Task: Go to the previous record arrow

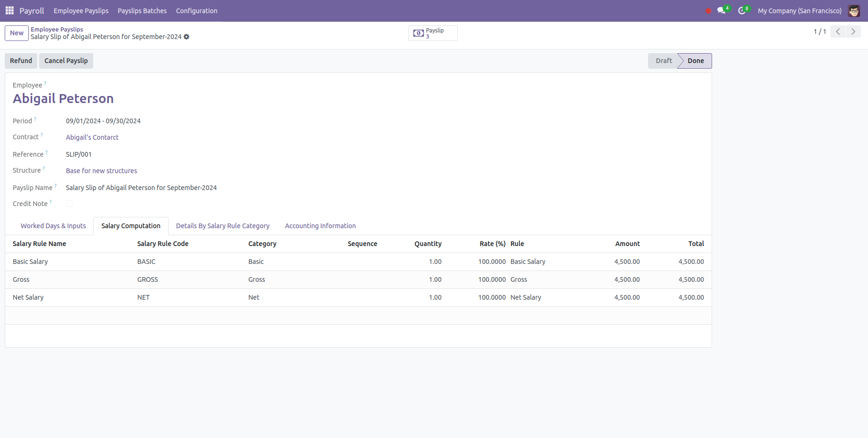Action: point(838,32)
